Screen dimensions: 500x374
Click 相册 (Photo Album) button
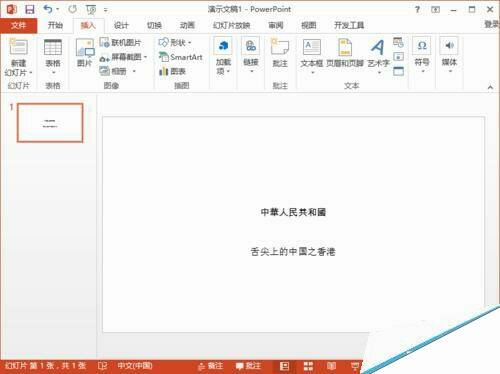114,71
